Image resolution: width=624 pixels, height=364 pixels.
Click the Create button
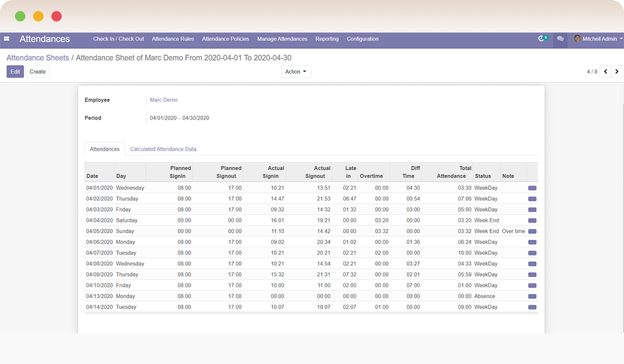(x=38, y=71)
